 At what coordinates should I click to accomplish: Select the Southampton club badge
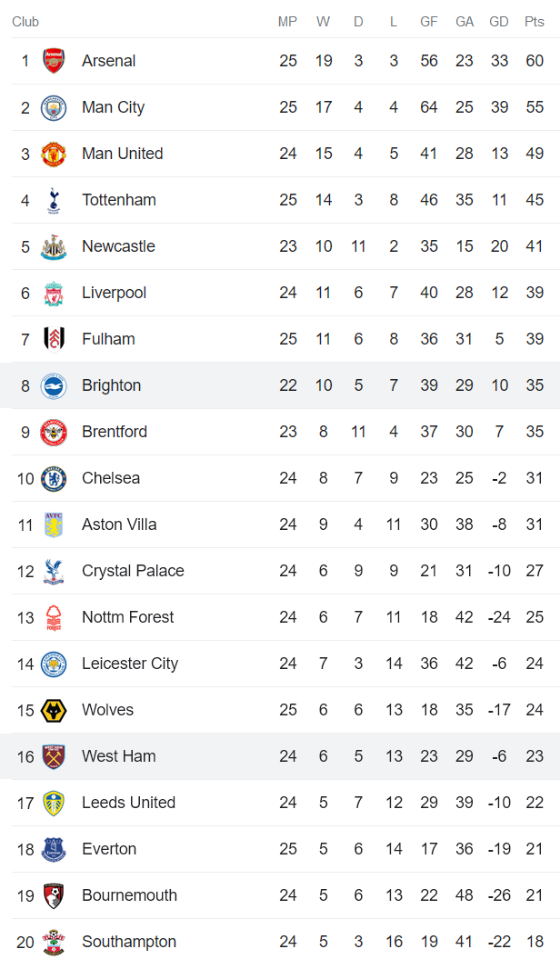(53, 942)
